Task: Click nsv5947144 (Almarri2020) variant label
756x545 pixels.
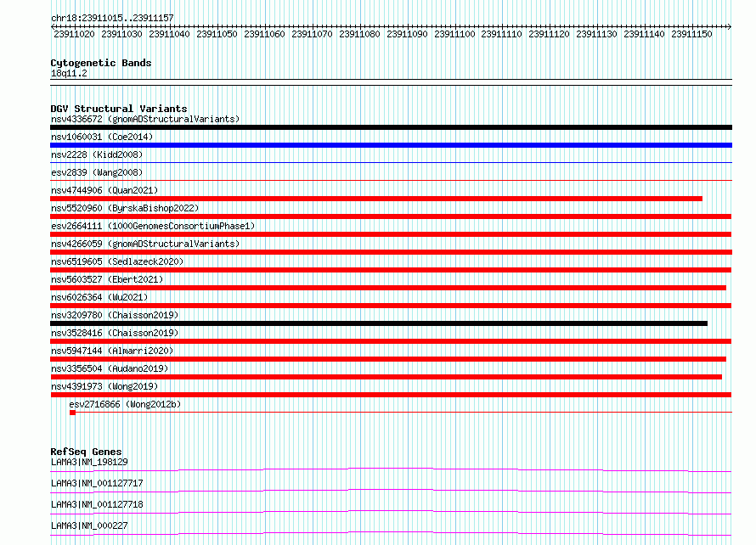Action: click(x=112, y=351)
